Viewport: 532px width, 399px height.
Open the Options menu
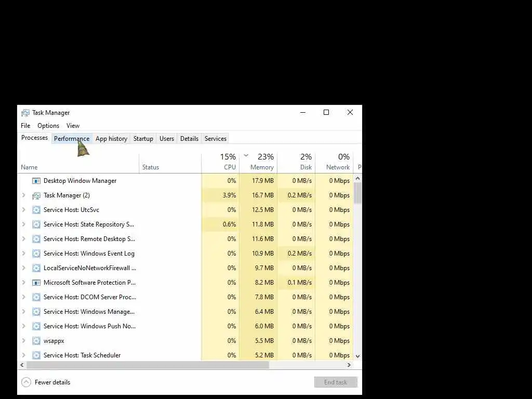point(48,126)
